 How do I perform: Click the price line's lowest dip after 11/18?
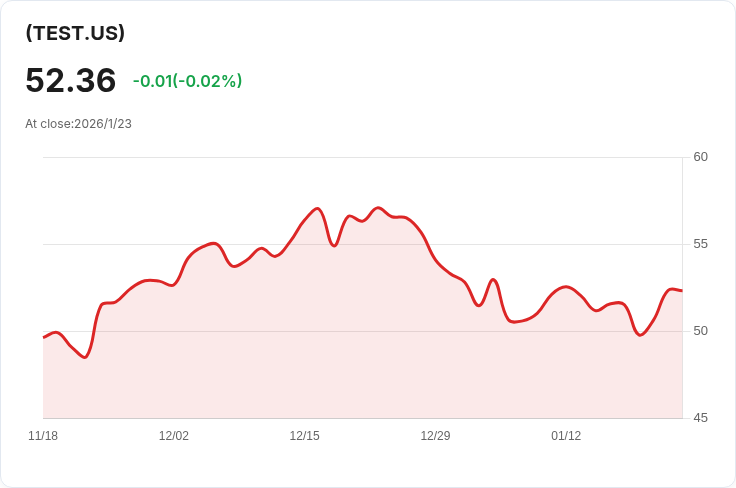pos(85,357)
